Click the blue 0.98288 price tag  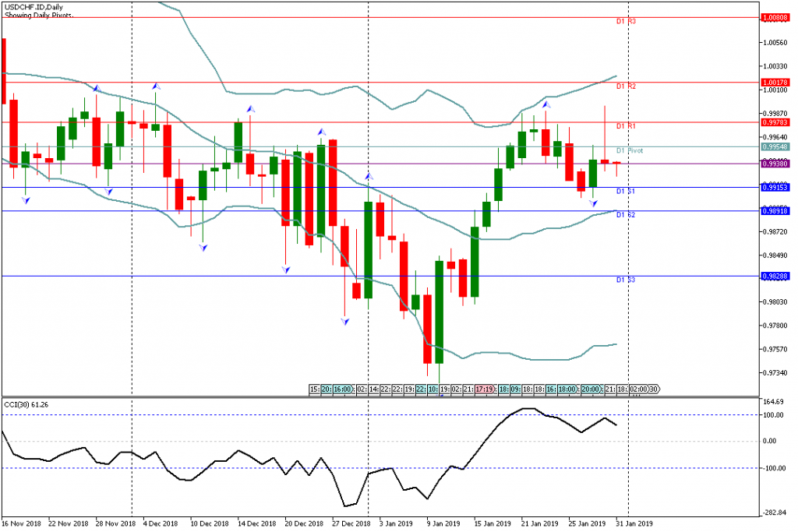pos(777,276)
